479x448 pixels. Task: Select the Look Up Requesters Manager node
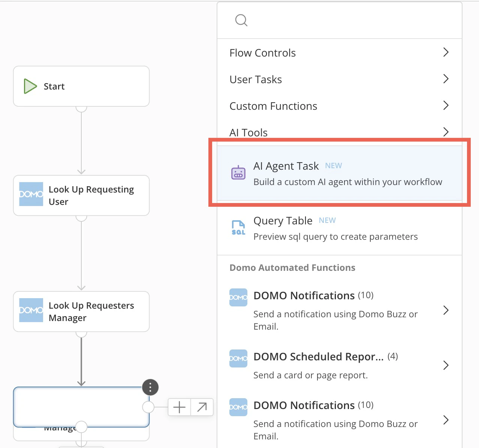(x=81, y=311)
